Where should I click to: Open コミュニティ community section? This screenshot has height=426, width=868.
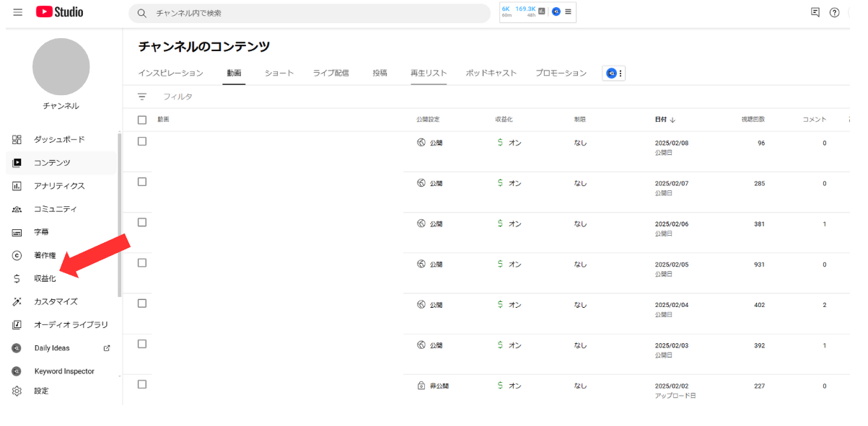pyautogui.click(x=55, y=209)
